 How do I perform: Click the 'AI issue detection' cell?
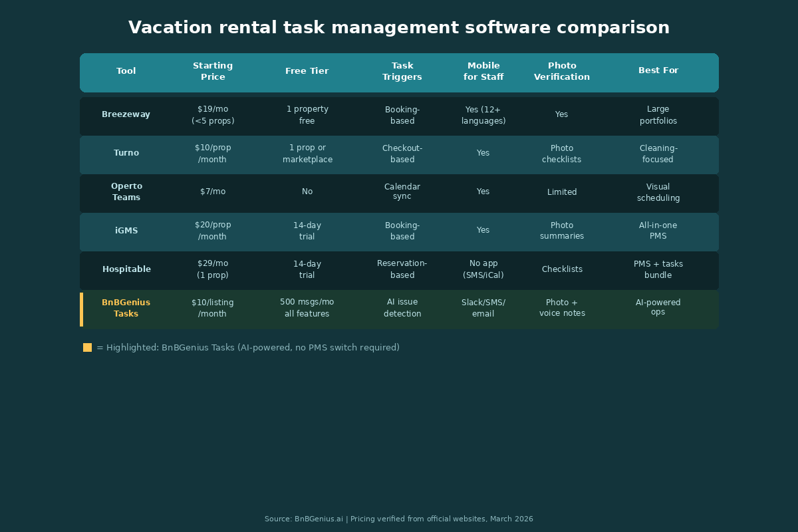[x=402, y=308]
